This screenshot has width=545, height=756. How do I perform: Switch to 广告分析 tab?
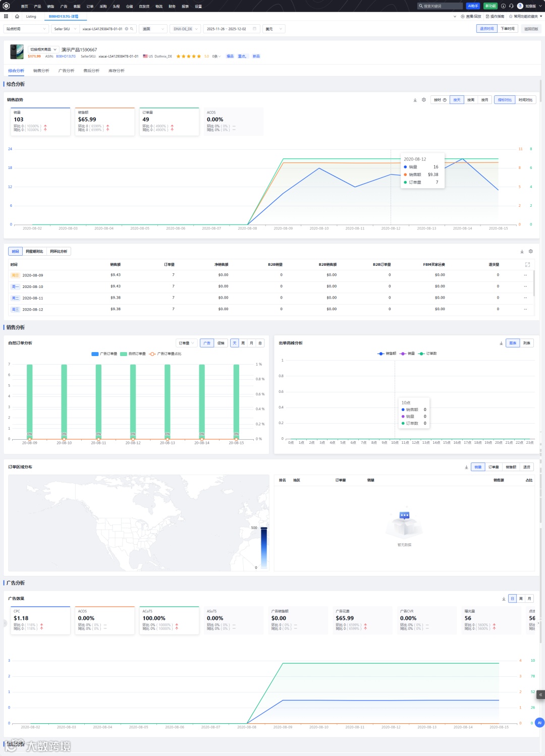click(66, 71)
